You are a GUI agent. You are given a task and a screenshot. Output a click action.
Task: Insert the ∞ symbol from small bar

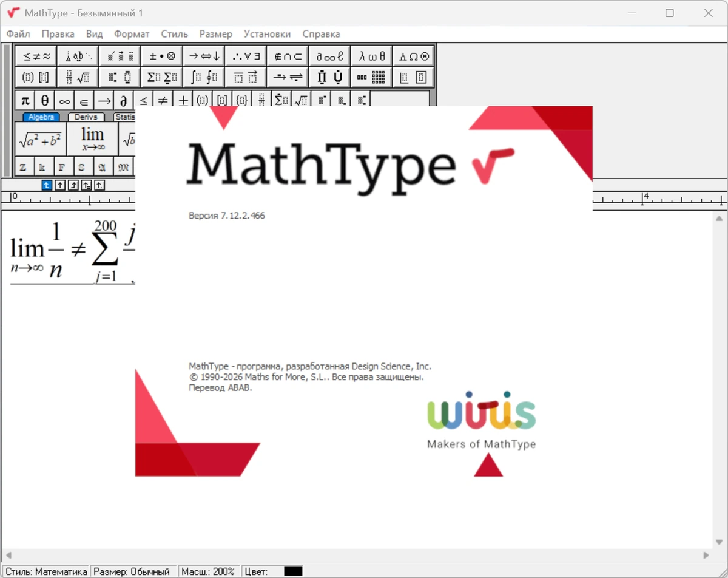64,100
